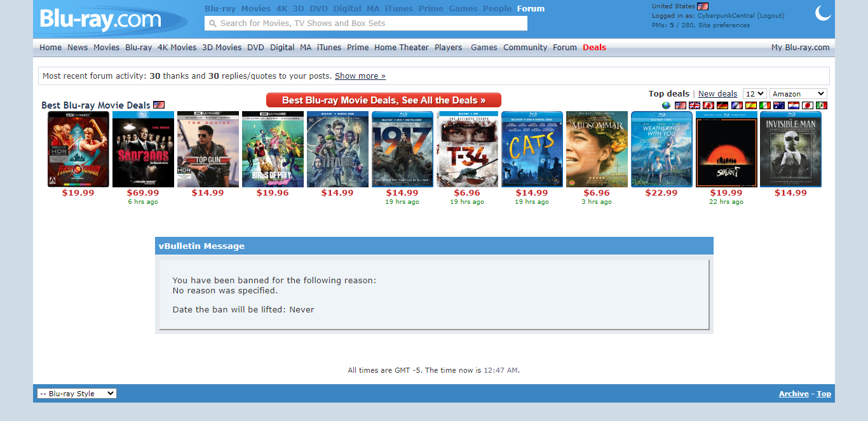Open the 1917 deal cover
Image resolution: width=868 pixels, height=421 pixels.
pyautogui.click(x=402, y=149)
